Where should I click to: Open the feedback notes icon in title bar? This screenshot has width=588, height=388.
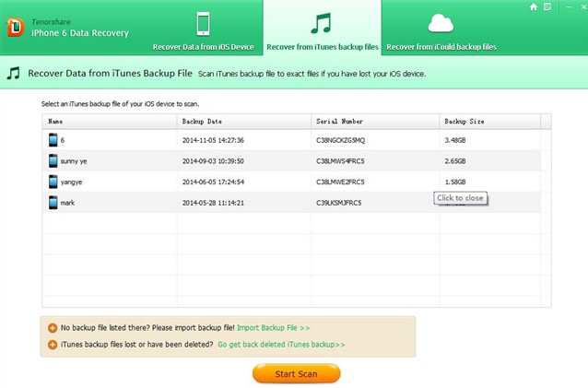(547, 6)
